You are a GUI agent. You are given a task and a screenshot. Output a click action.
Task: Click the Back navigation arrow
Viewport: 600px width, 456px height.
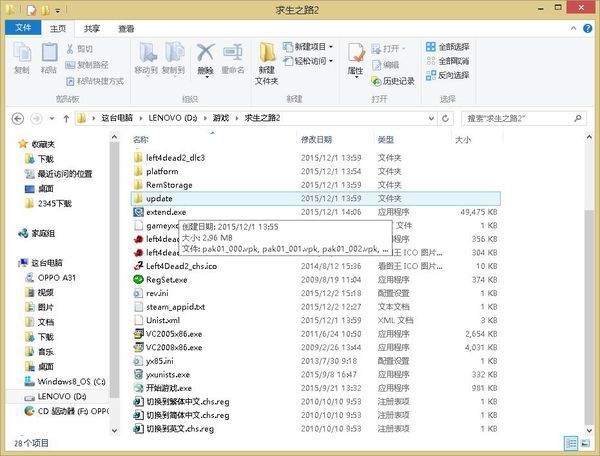pyautogui.click(x=18, y=119)
